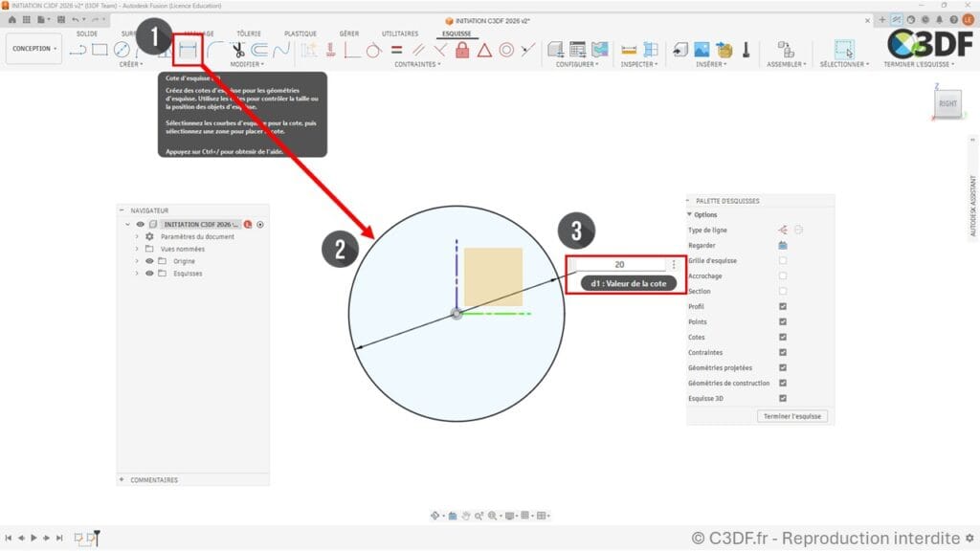Click the Ajuster à la vue icon below canvas
The image size is (980, 551).
[492, 516]
